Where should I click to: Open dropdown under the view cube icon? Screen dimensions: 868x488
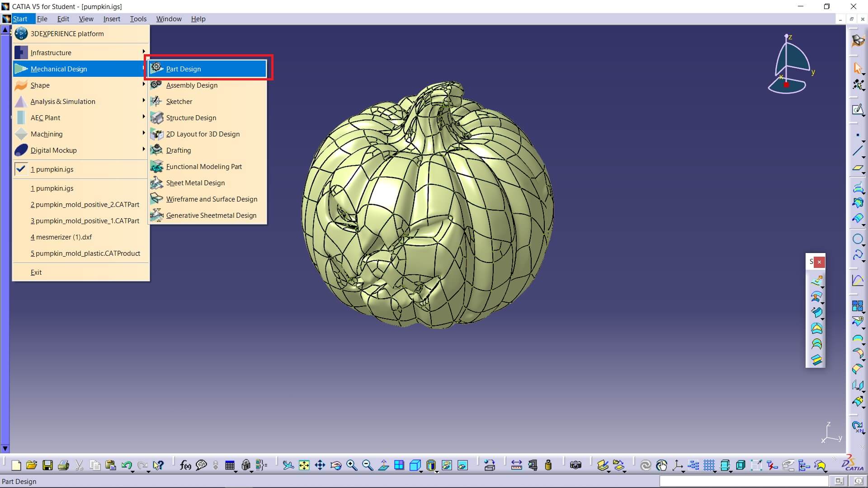(x=421, y=471)
